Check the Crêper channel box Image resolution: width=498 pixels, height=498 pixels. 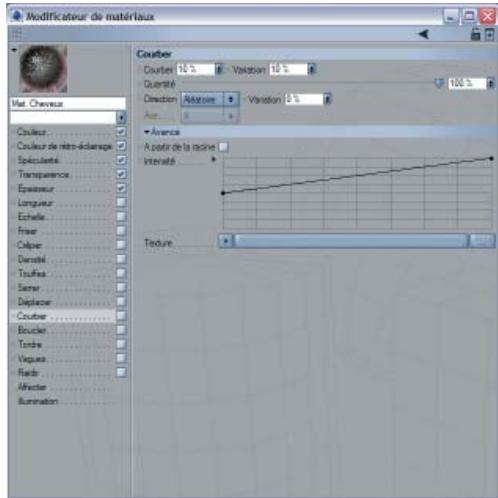click(121, 245)
